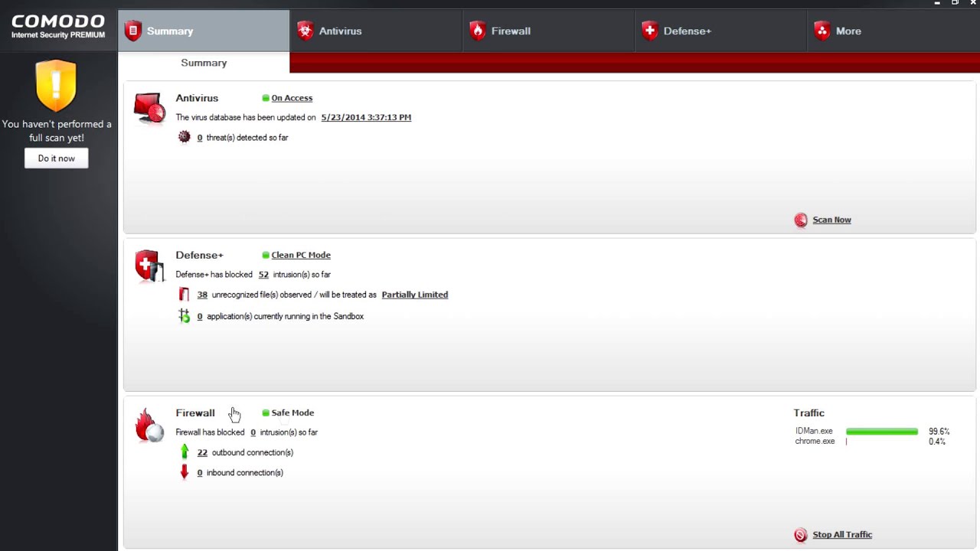Click the Firewall section heading
The image size is (980, 551).
click(x=195, y=412)
